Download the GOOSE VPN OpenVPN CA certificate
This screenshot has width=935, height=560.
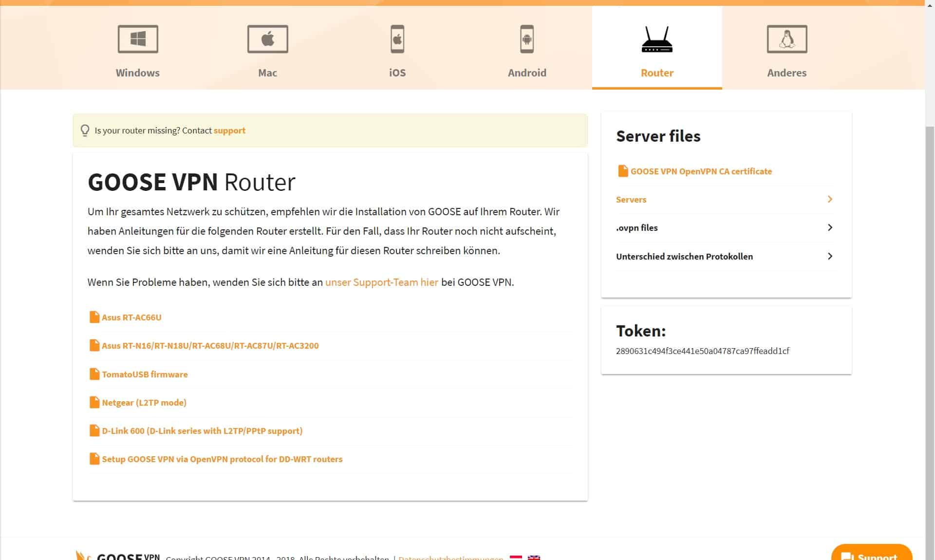pos(701,171)
